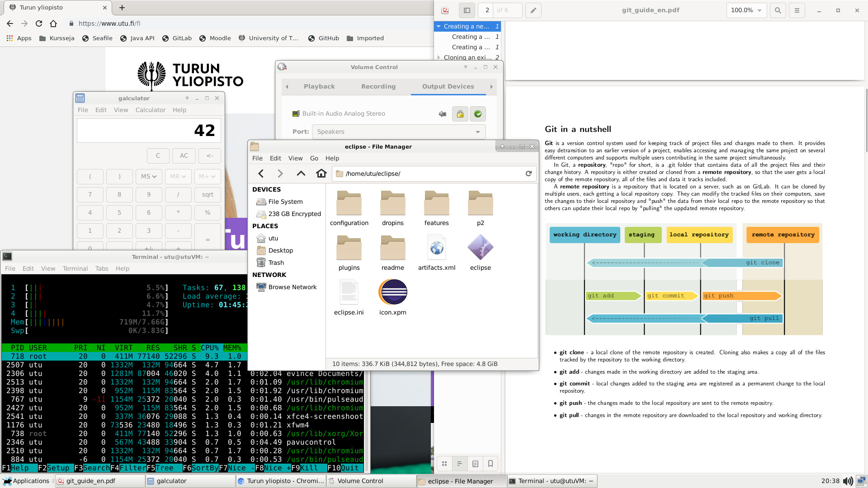Switch to the Playback tab

click(x=319, y=87)
